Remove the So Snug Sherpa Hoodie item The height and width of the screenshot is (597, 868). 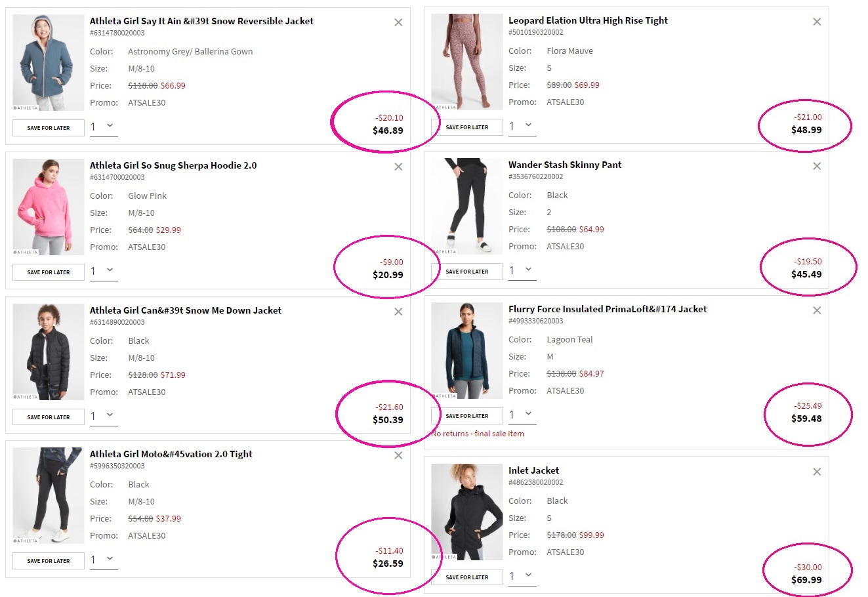coord(398,167)
